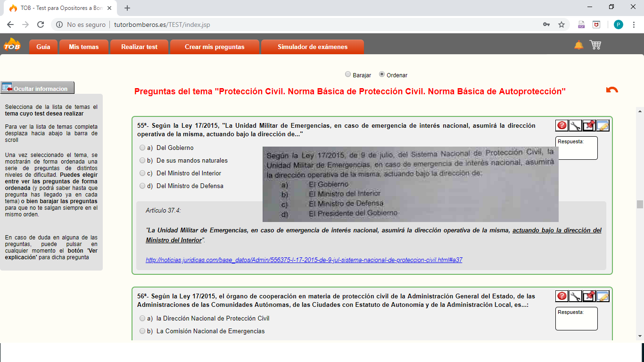Click the orange undo arrow icon
Viewport: 644px width, 362px height.
612,90
